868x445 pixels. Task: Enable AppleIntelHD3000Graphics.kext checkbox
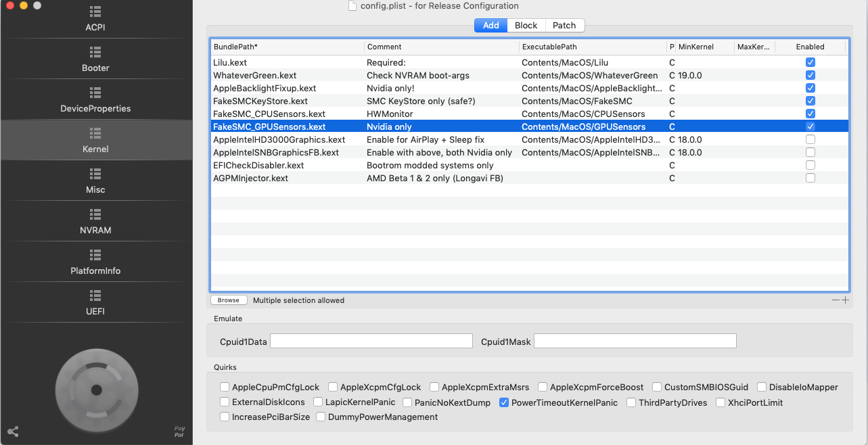tap(810, 139)
